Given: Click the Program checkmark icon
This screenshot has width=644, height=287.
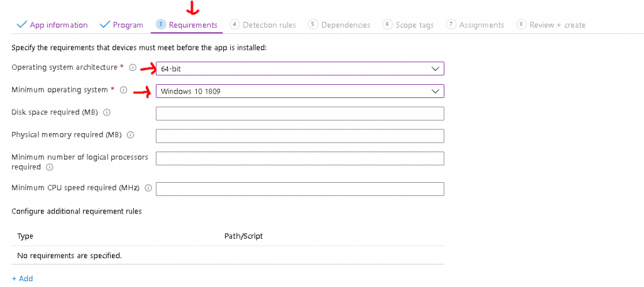Looking at the screenshot, I should tap(105, 24).
